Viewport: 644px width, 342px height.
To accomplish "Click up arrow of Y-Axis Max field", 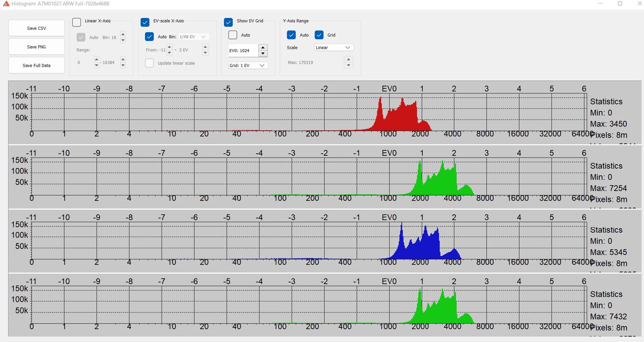I will [x=349, y=60].
